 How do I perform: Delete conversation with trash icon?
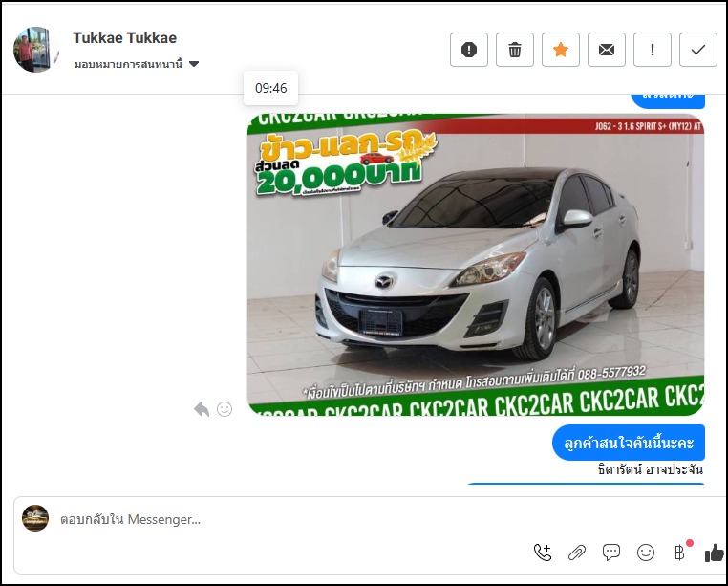pyautogui.click(x=514, y=50)
